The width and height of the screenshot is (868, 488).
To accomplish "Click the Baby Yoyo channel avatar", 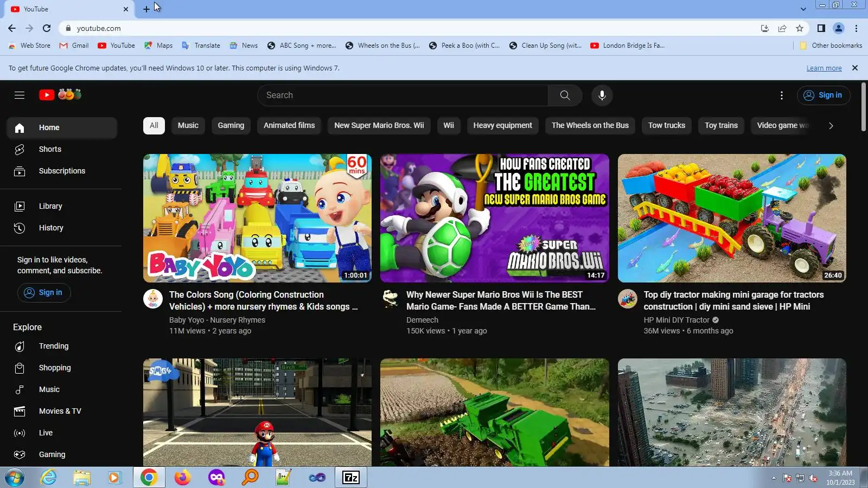I will pyautogui.click(x=153, y=299).
